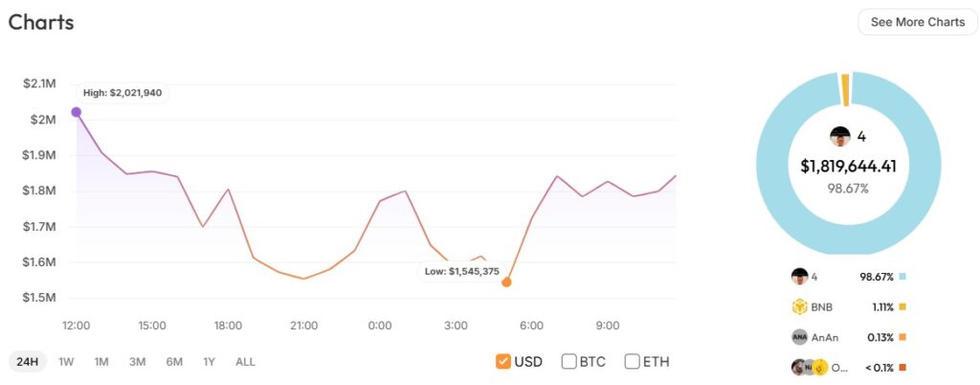Enable the ETH currency checkbox

tap(632, 361)
